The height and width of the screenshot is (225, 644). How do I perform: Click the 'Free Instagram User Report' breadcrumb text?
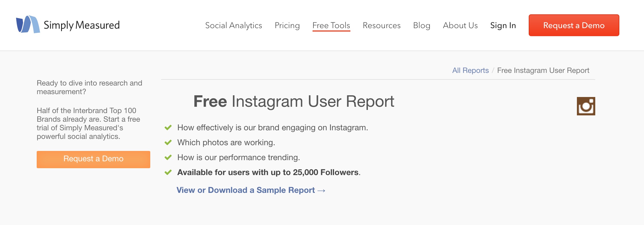[543, 70]
